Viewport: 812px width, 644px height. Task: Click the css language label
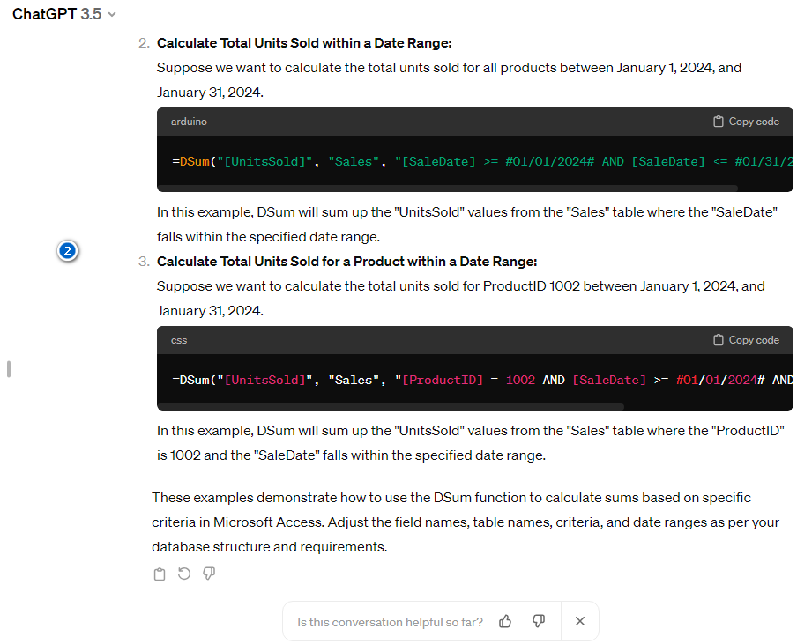point(179,340)
